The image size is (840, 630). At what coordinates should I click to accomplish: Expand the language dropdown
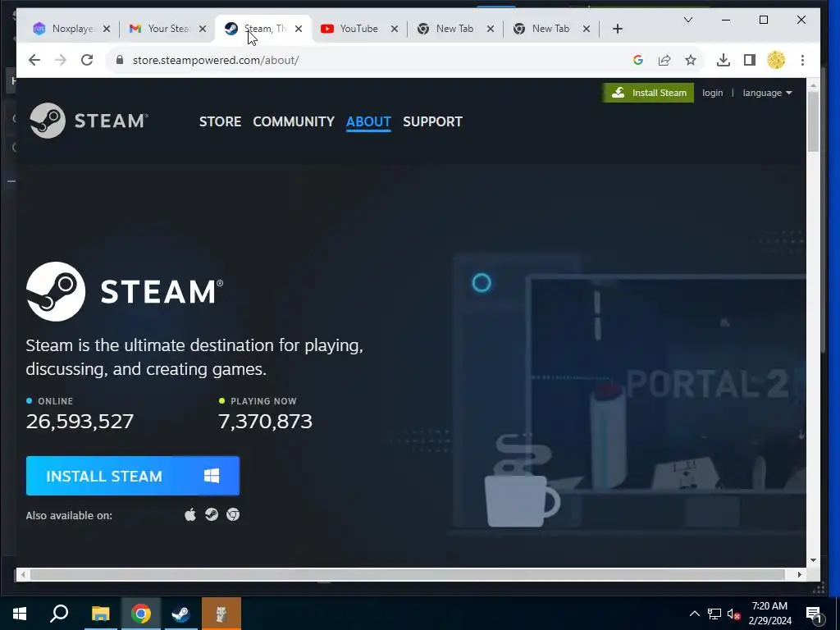pyautogui.click(x=767, y=93)
